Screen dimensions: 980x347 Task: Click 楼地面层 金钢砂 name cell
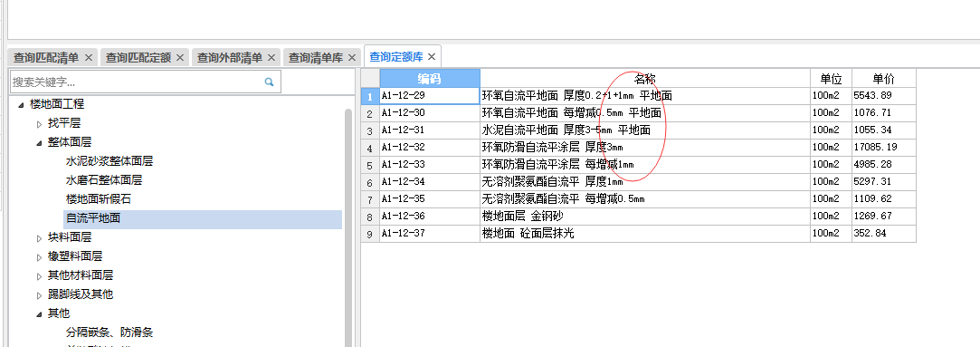click(x=644, y=217)
